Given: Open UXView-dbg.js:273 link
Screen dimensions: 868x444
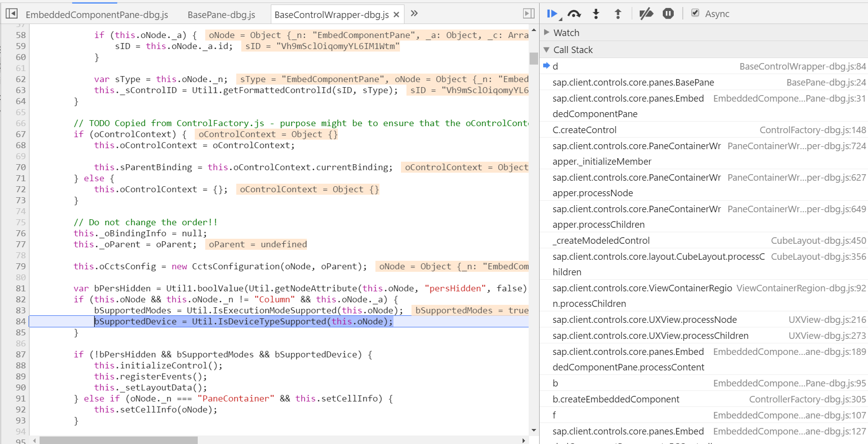Looking at the screenshot, I should click(827, 335).
